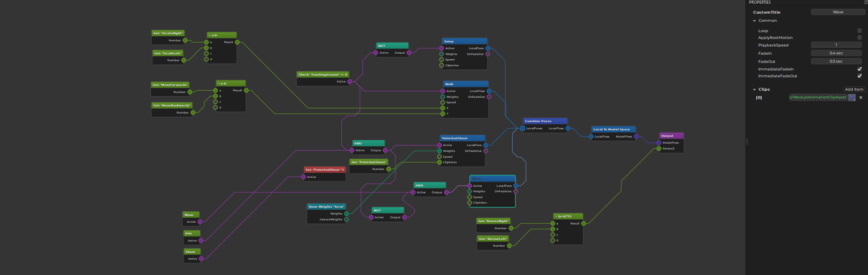Select the Check 'TouchingGround' node title
Image resolution: width=868 pixels, height=275 pixels.
pyautogui.click(x=323, y=74)
